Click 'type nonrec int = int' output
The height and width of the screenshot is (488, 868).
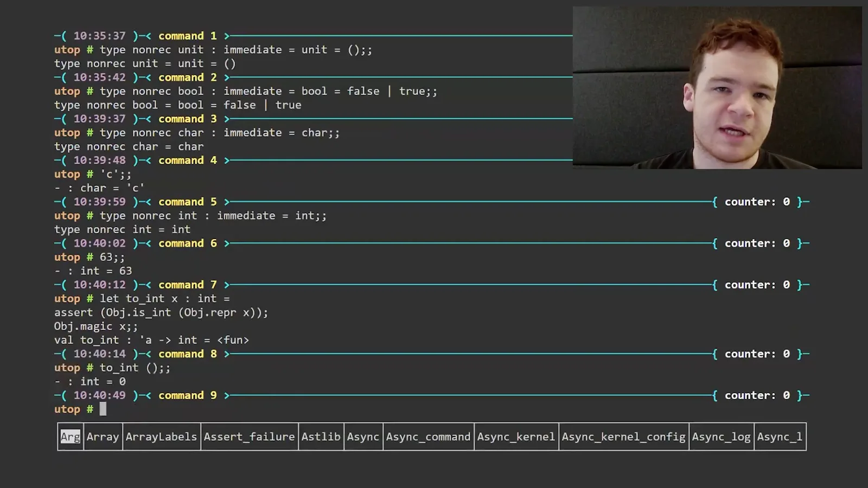[x=122, y=229]
